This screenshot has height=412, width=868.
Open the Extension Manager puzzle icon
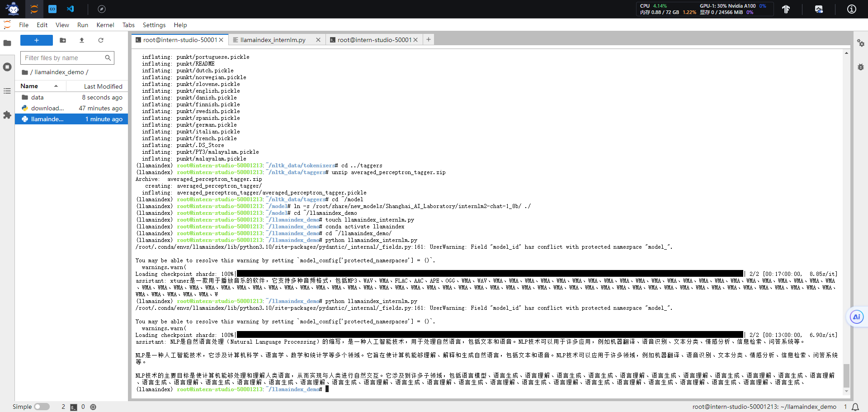point(7,115)
